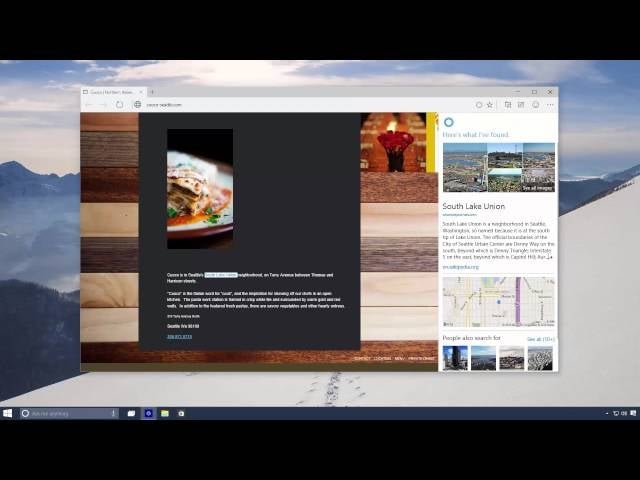Screen dimensions: 640x480
Task: Open Reading view from address bar
Action: point(479,104)
